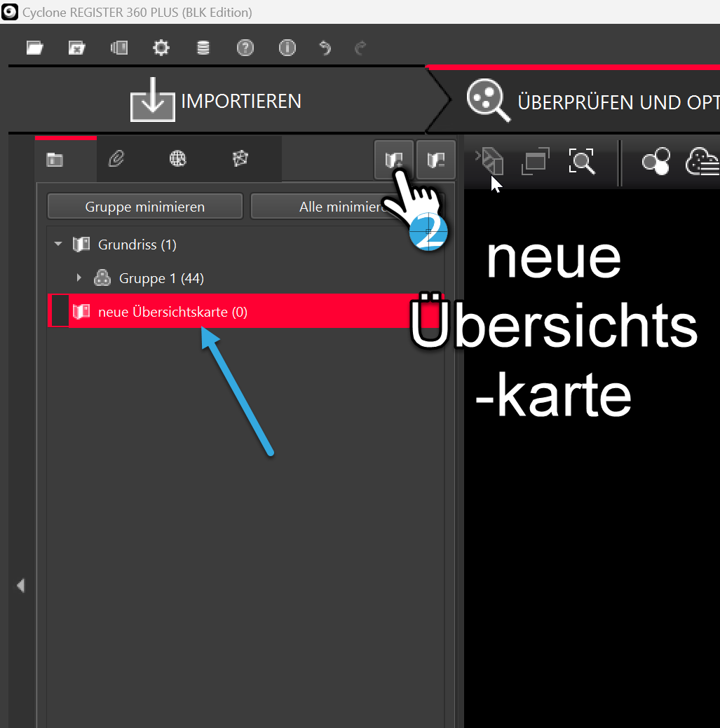
Task: Select the project folder panel tab
Action: tap(55, 160)
